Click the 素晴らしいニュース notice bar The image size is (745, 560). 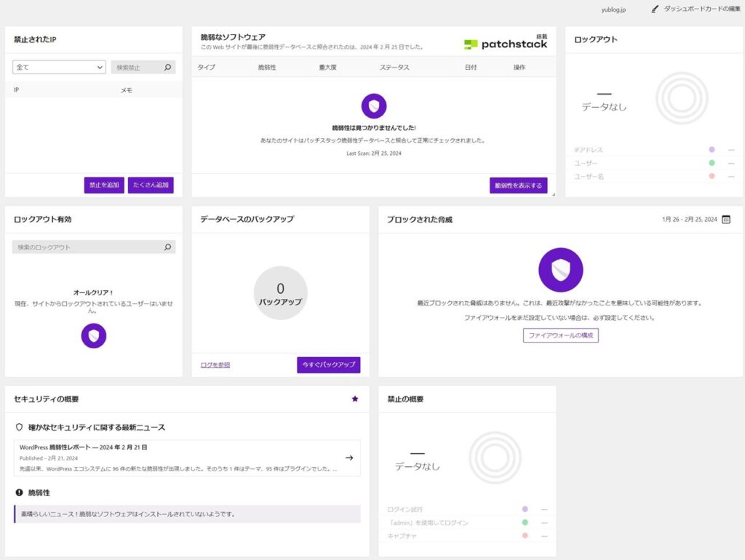click(x=187, y=514)
